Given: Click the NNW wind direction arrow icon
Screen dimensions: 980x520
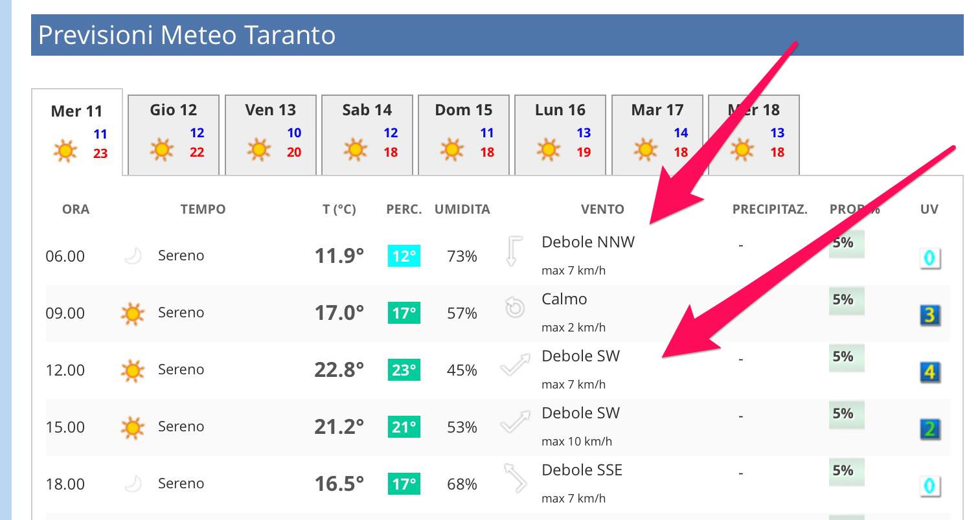Looking at the screenshot, I should (513, 252).
